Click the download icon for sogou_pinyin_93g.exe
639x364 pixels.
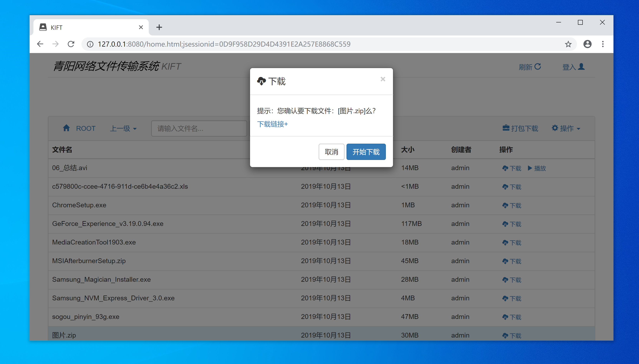(x=505, y=317)
